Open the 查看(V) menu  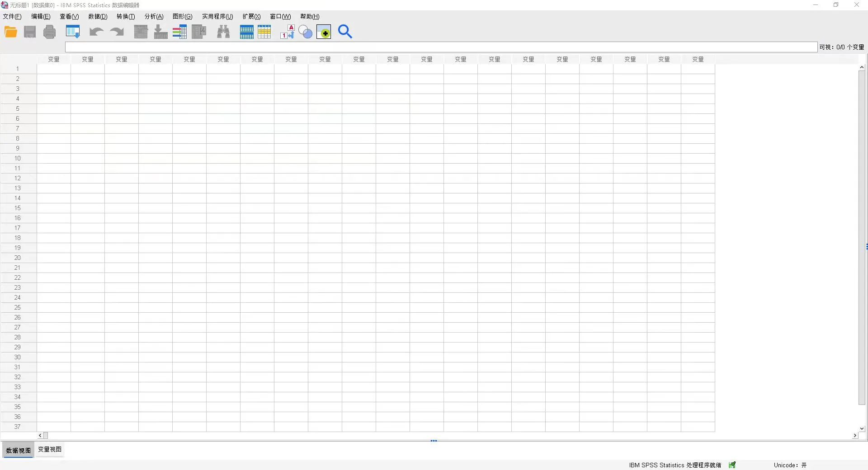point(69,16)
